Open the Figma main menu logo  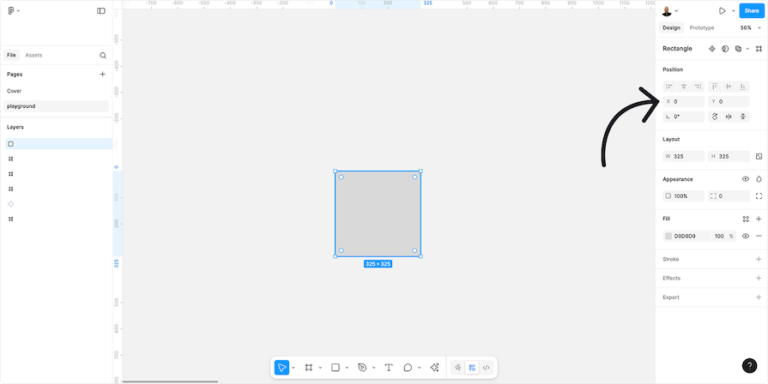pos(11,11)
